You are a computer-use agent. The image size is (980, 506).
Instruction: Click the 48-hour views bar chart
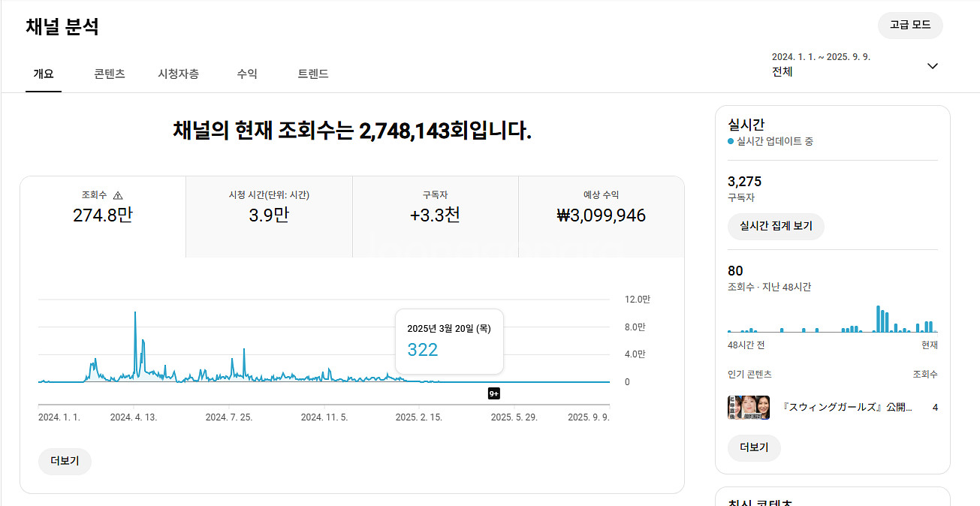pyautogui.click(x=833, y=318)
